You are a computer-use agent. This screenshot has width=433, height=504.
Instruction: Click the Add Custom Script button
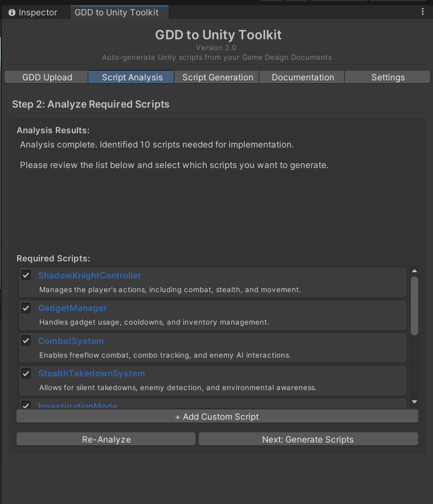(x=217, y=417)
